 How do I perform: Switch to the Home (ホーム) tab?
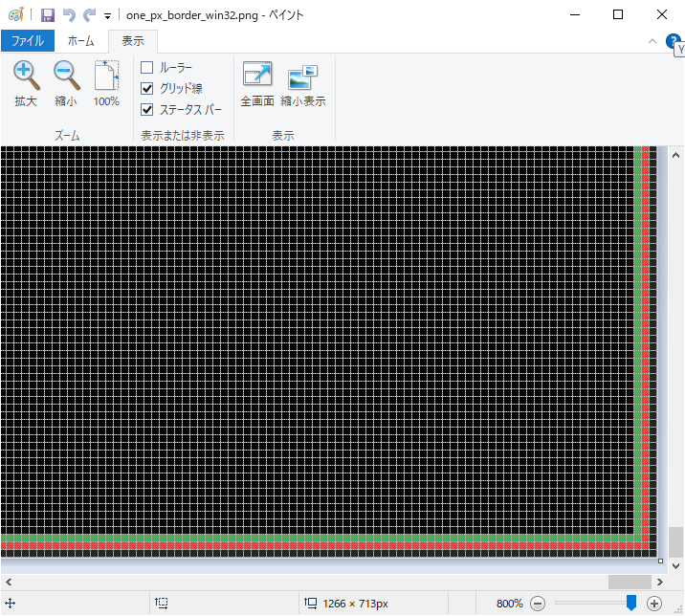(80, 41)
